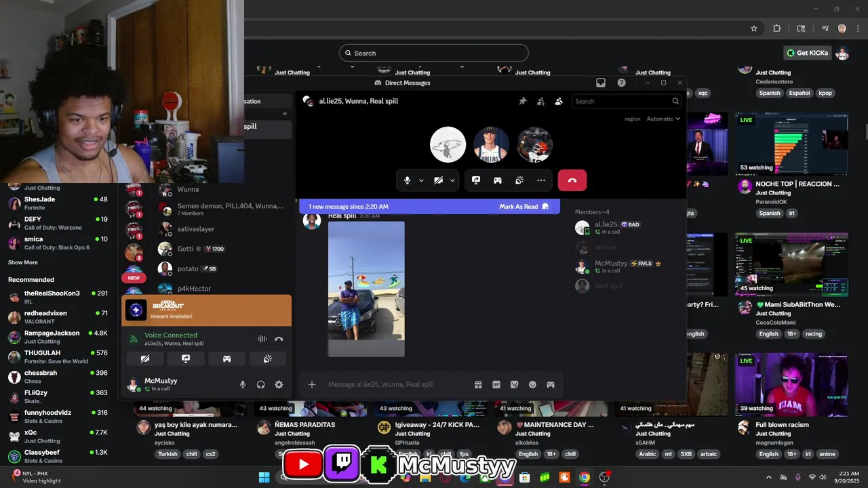Turn on camera in the call controls
This screenshot has height=488, width=868.
click(x=438, y=180)
